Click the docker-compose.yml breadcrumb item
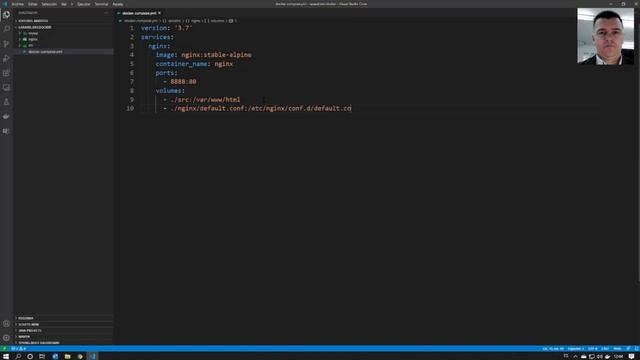The height and width of the screenshot is (360, 640). click(x=140, y=21)
